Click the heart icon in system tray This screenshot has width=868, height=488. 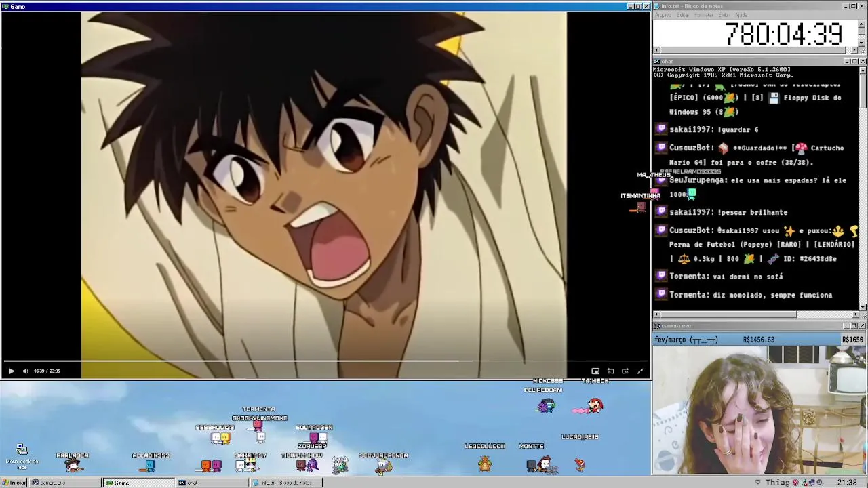[758, 482]
